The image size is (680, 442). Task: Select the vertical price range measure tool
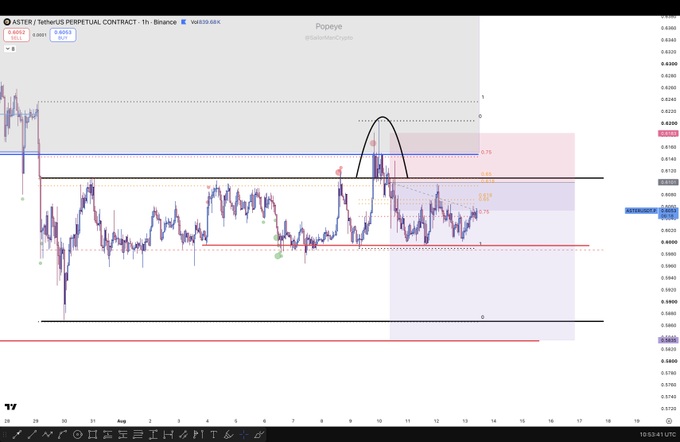point(153,434)
